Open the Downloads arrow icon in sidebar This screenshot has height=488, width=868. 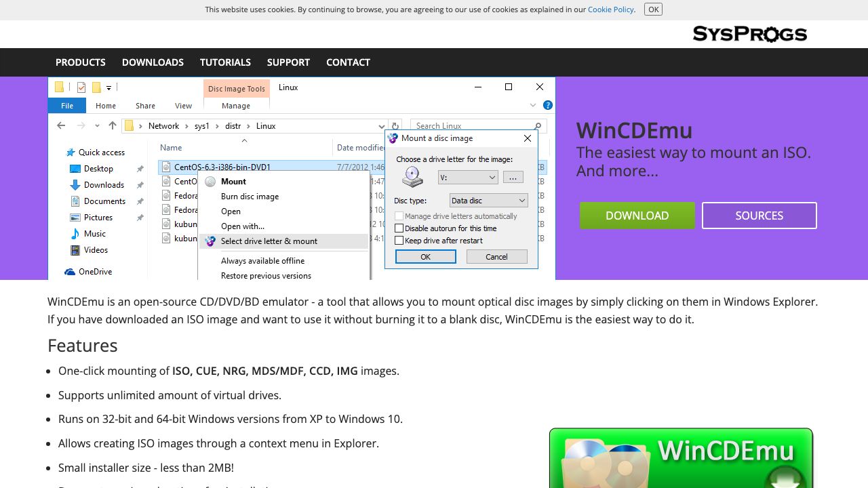coord(75,185)
